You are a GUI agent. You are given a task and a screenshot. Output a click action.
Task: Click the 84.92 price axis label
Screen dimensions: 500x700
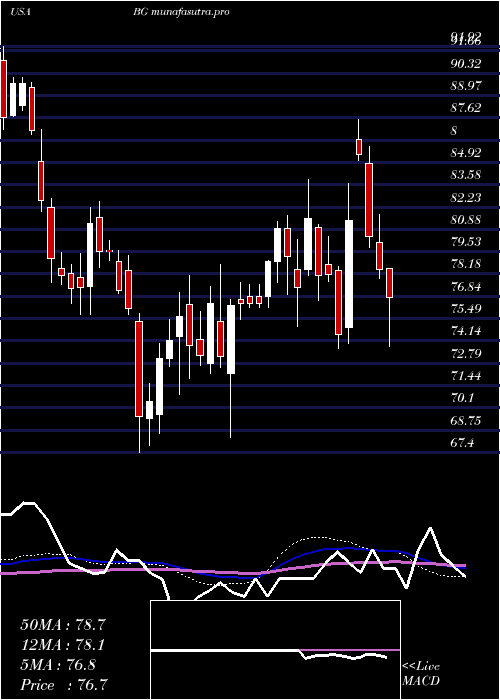click(466, 153)
